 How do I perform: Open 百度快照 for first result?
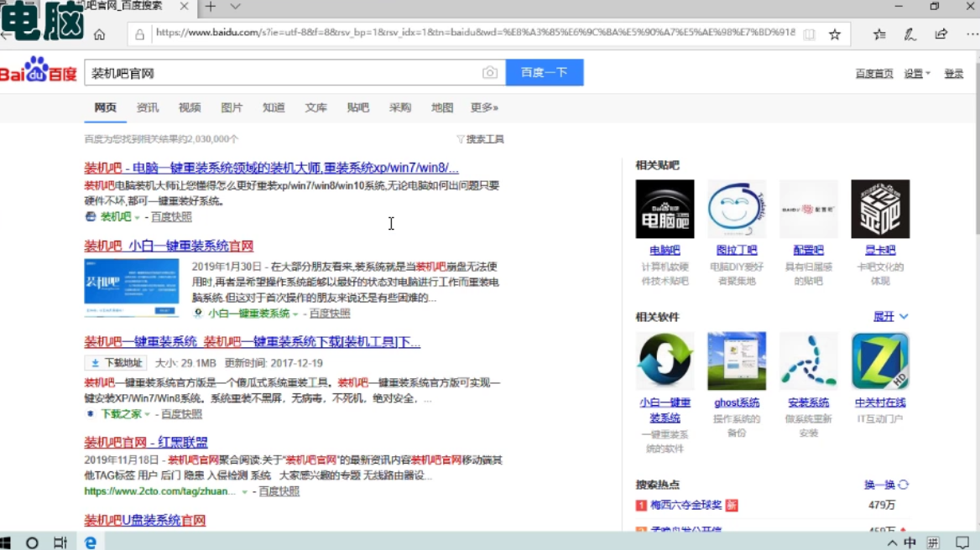point(171,216)
